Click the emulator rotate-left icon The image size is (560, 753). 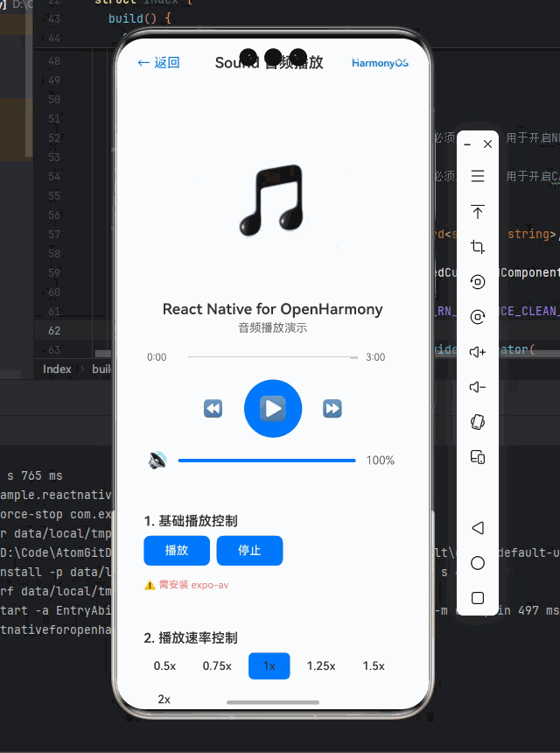coord(478,282)
